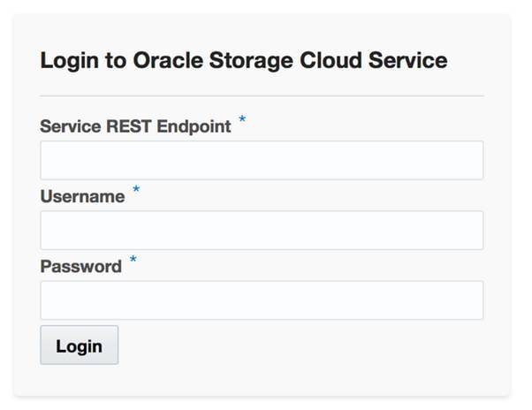The image size is (532, 410).
Task: Focus the Username input box
Action: (x=262, y=230)
